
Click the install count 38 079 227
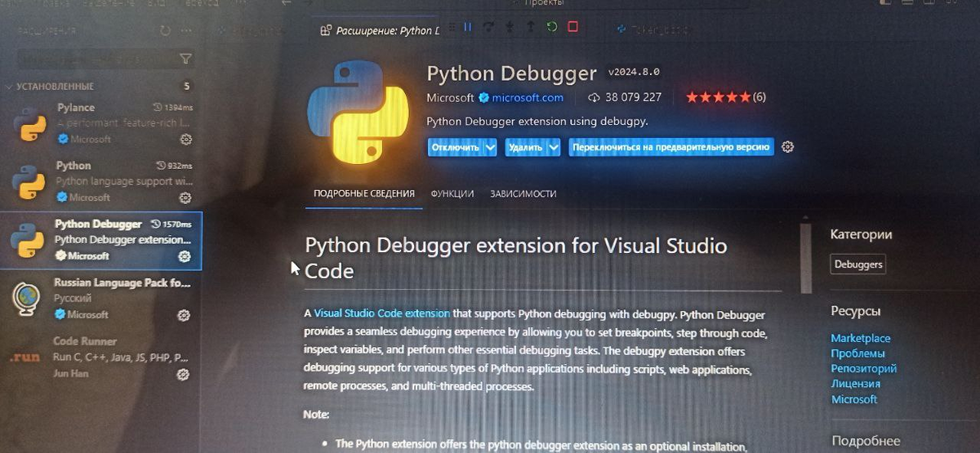coord(625,97)
